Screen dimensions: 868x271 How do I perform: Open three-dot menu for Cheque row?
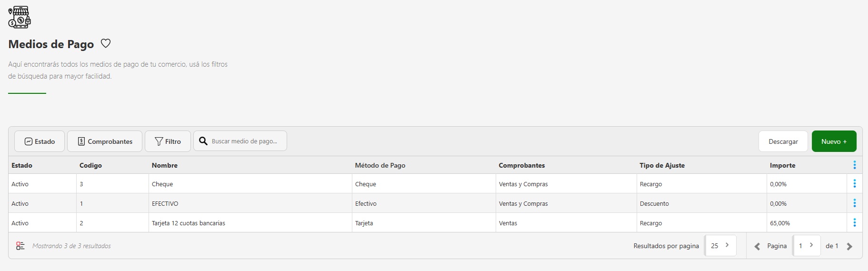pyautogui.click(x=854, y=184)
